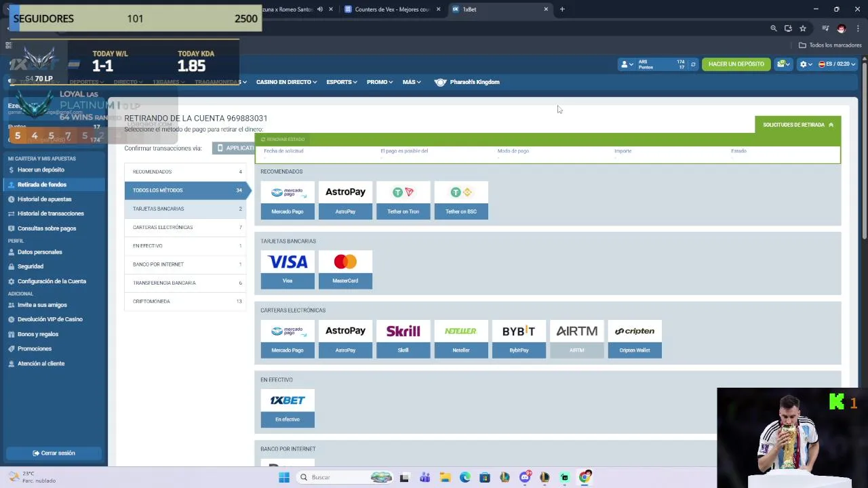This screenshot has width=868, height=488.
Task: Install app icon in address bar
Action: click(x=788, y=28)
